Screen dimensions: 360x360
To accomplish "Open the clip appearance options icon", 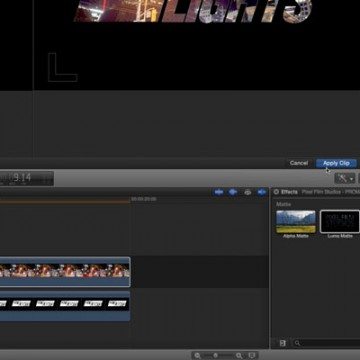I will point(252,355).
